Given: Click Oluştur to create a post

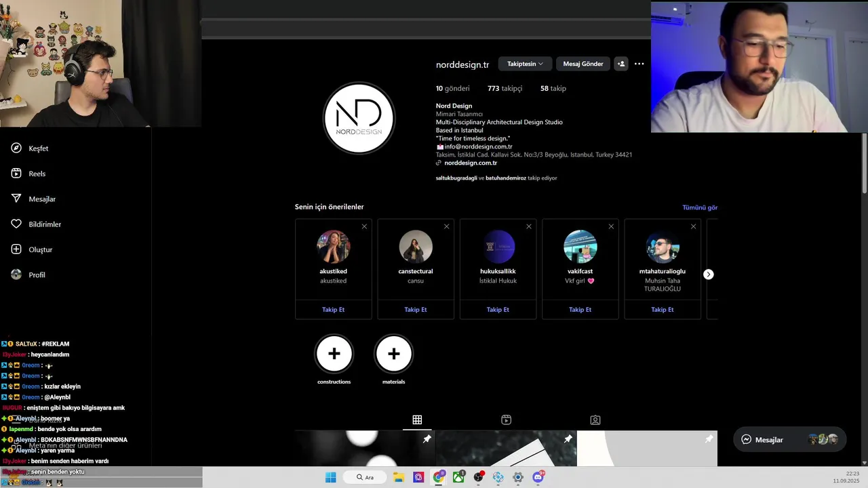Looking at the screenshot, I should point(32,249).
